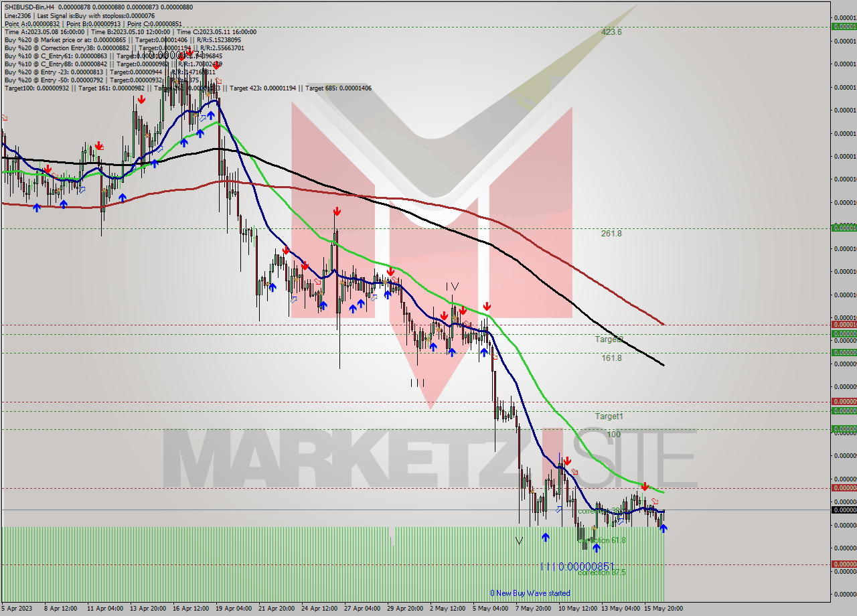
Task: Click the '5 May 04:00' time axis label
Action: pyautogui.click(x=490, y=609)
